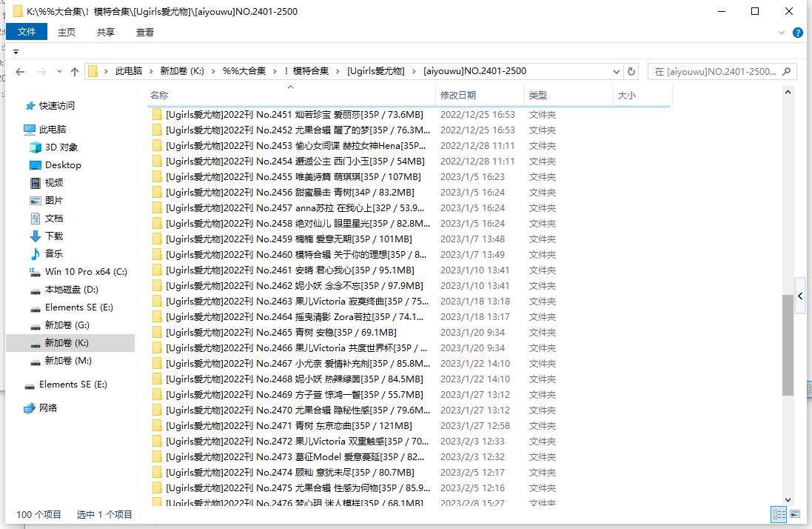Select 此电脑 in the navigation pane
The height and width of the screenshot is (529, 812).
pos(53,130)
